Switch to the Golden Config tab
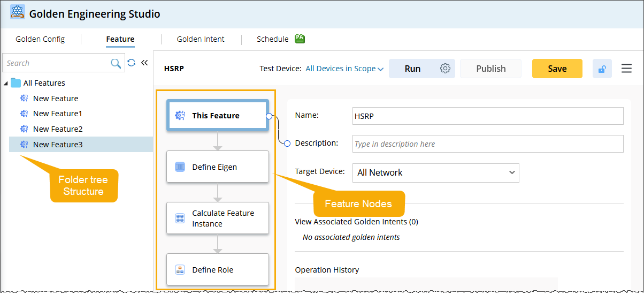Image resolution: width=644 pixels, height=294 pixels. point(40,39)
